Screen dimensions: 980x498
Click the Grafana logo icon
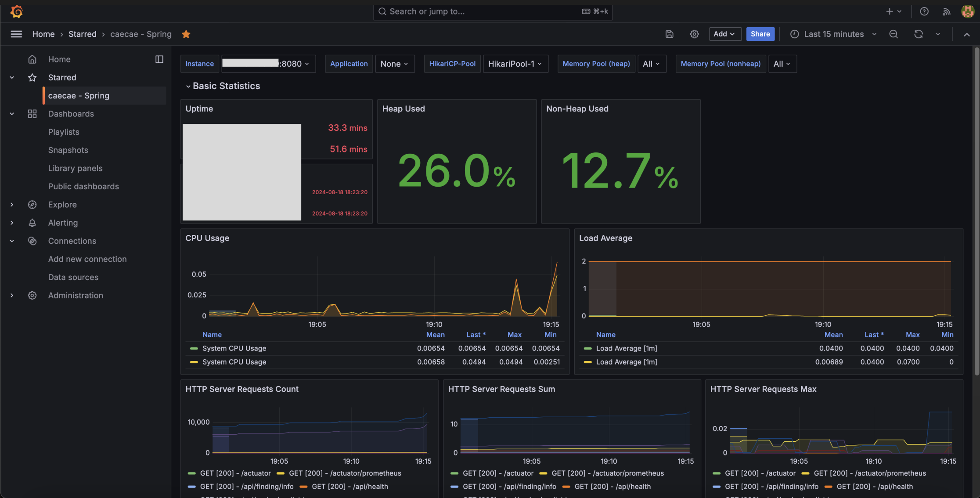click(17, 11)
